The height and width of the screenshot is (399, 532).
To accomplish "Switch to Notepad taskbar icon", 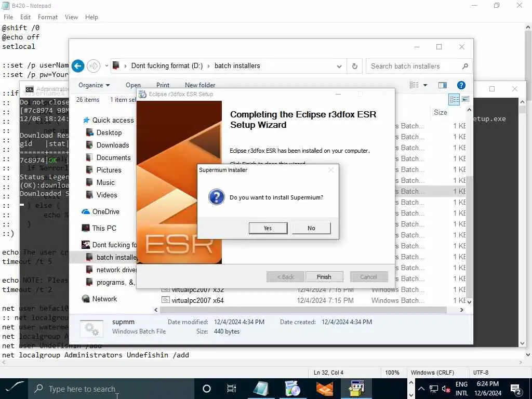I will 261,389.
